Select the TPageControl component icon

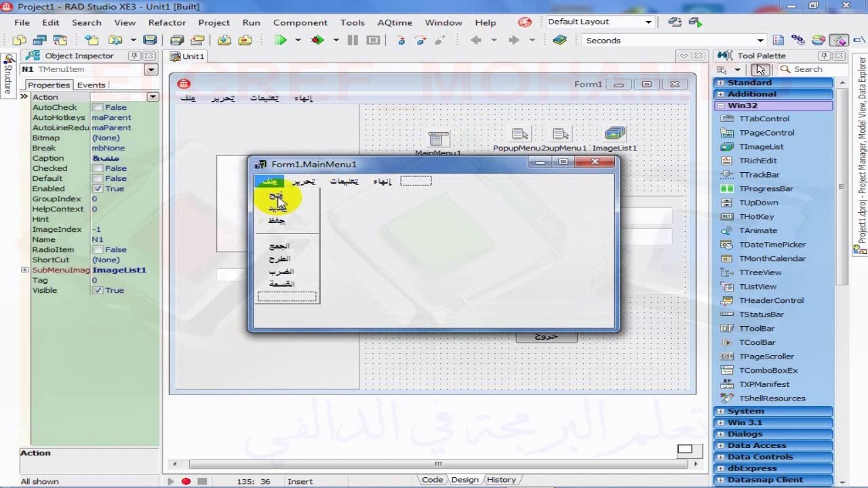(x=727, y=133)
